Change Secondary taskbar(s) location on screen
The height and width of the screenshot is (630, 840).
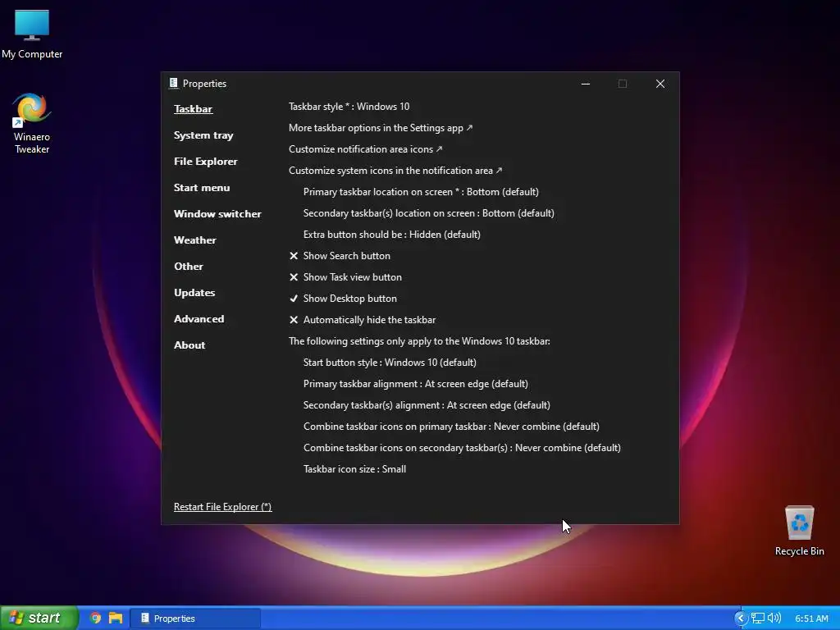[x=428, y=213]
